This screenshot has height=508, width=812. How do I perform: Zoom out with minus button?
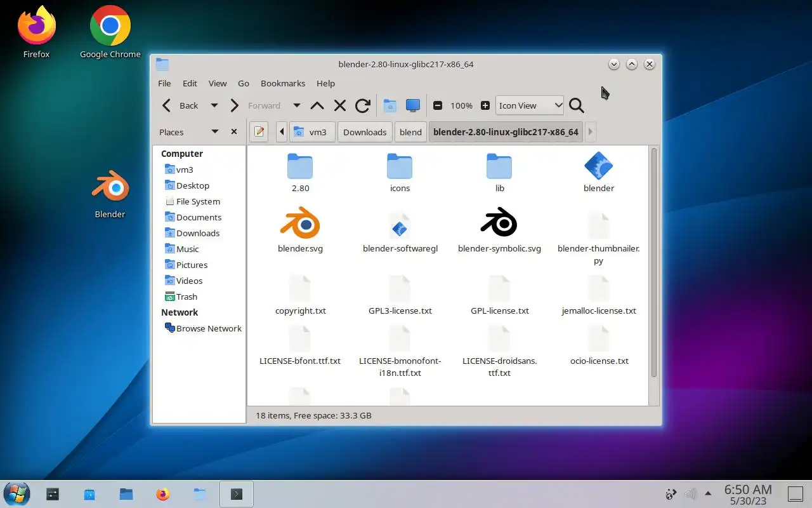click(437, 105)
